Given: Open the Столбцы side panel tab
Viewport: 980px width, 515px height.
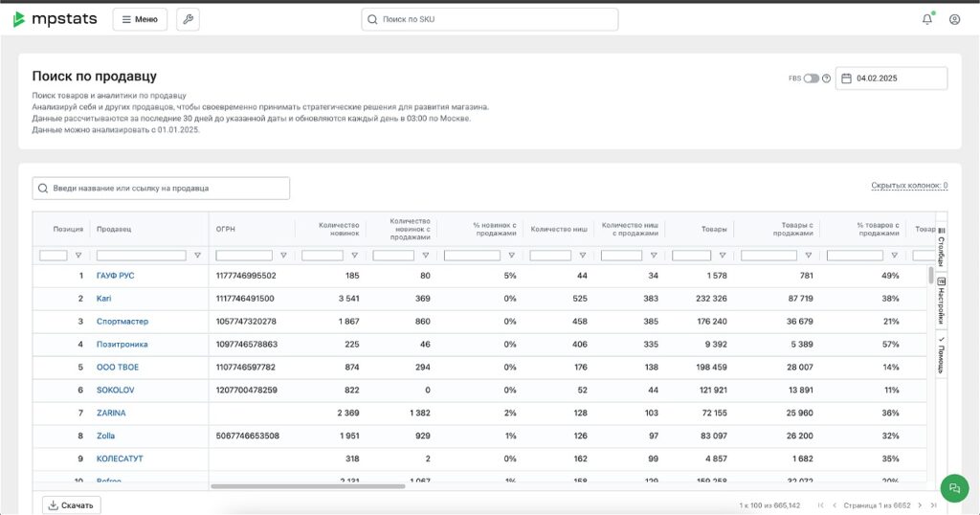Looking at the screenshot, I should [941, 247].
